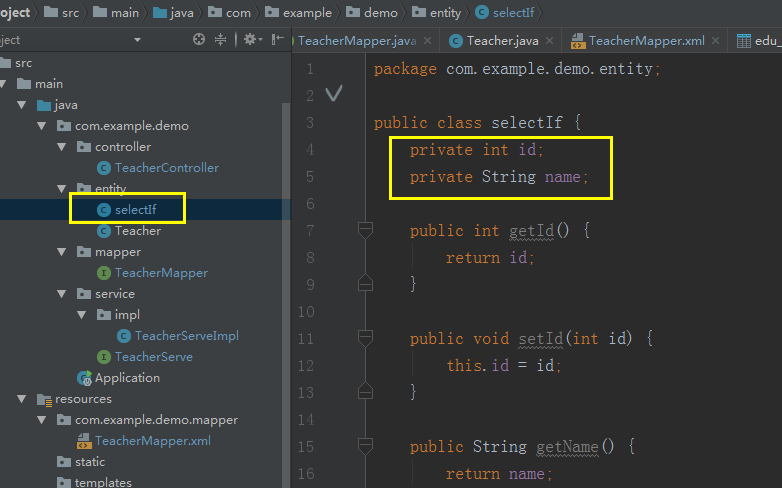Screen dimensions: 782x488
Task: Select TeacherMapper interface in tree
Action: [x=161, y=273]
